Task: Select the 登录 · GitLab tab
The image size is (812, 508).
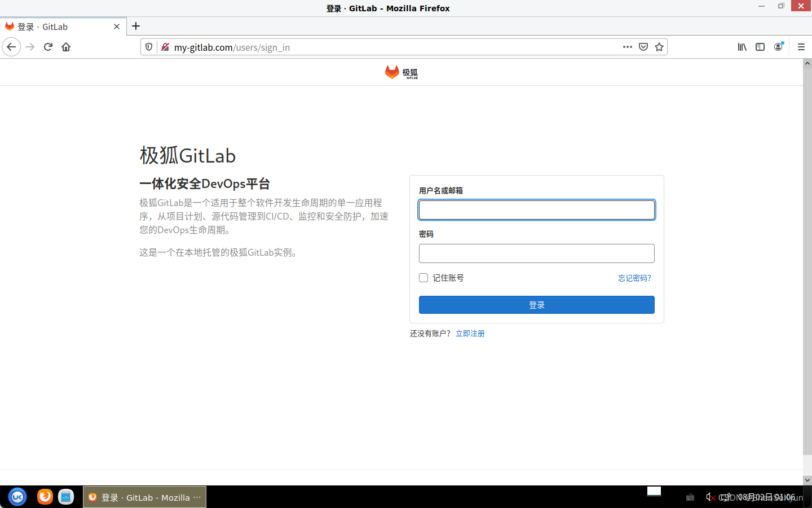Action: pos(63,27)
